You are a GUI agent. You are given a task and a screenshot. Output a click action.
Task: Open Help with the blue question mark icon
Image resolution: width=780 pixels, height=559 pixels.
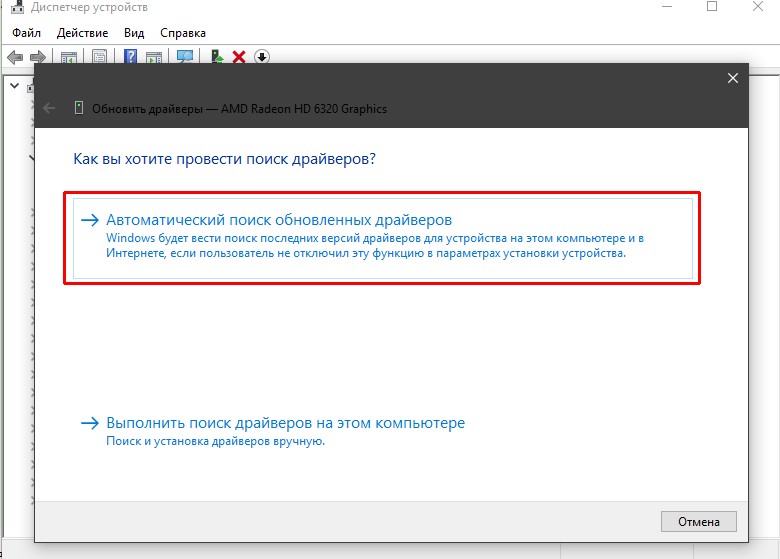click(x=130, y=56)
